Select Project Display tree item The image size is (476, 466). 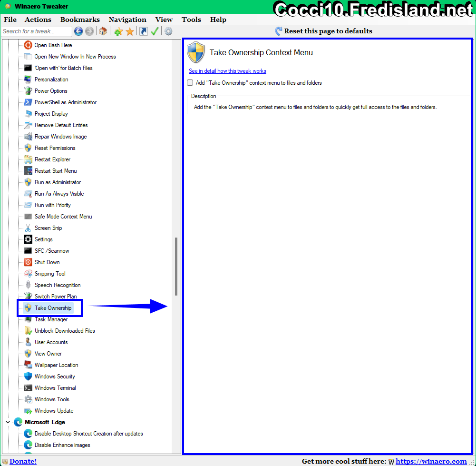(51, 114)
